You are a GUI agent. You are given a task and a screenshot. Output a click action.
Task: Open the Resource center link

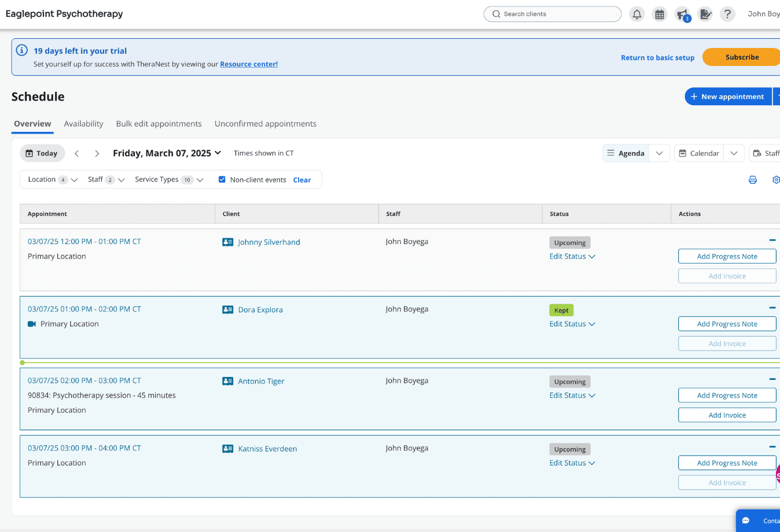click(249, 64)
